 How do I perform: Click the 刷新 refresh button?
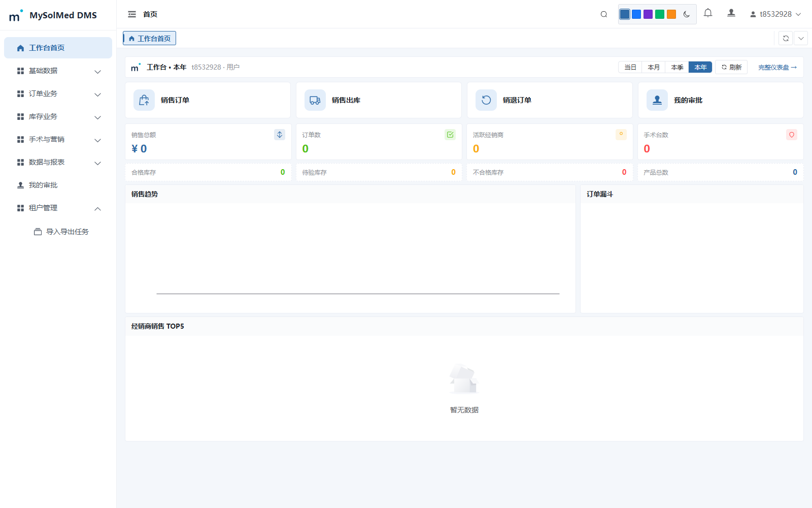tap(731, 67)
